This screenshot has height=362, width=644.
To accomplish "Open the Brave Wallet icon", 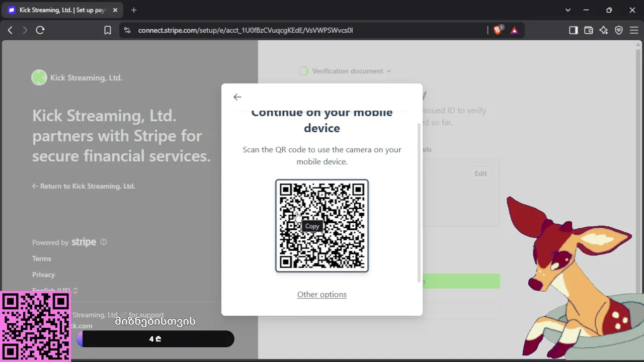I will coord(588,30).
